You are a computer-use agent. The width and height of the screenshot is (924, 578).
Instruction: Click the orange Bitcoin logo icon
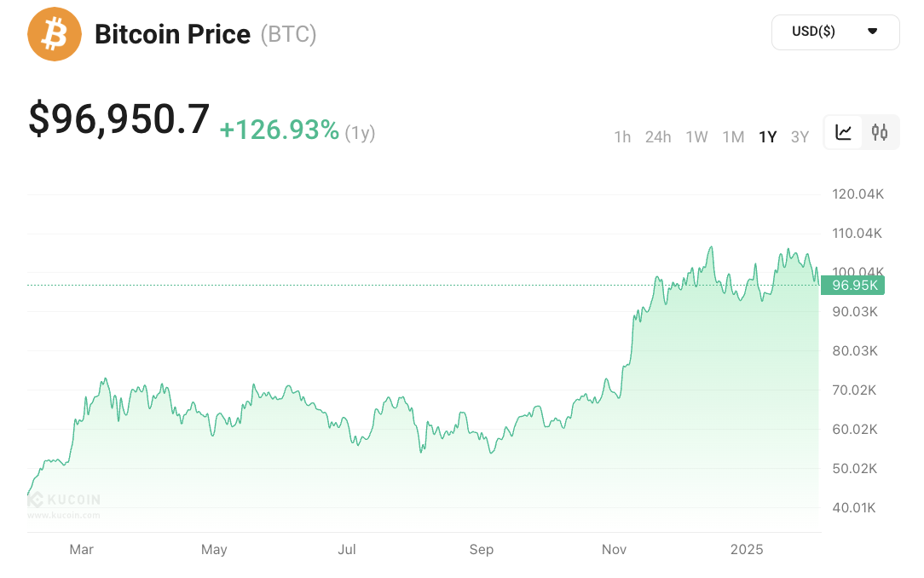point(55,34)
